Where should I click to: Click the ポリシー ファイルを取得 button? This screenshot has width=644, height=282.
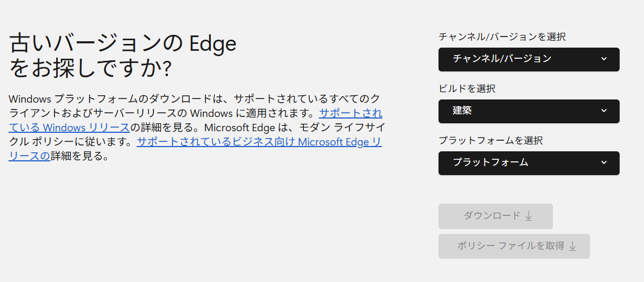511,247
